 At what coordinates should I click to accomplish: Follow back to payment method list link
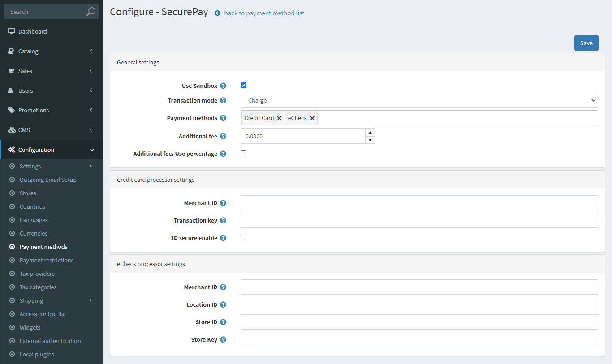(264, 13)
